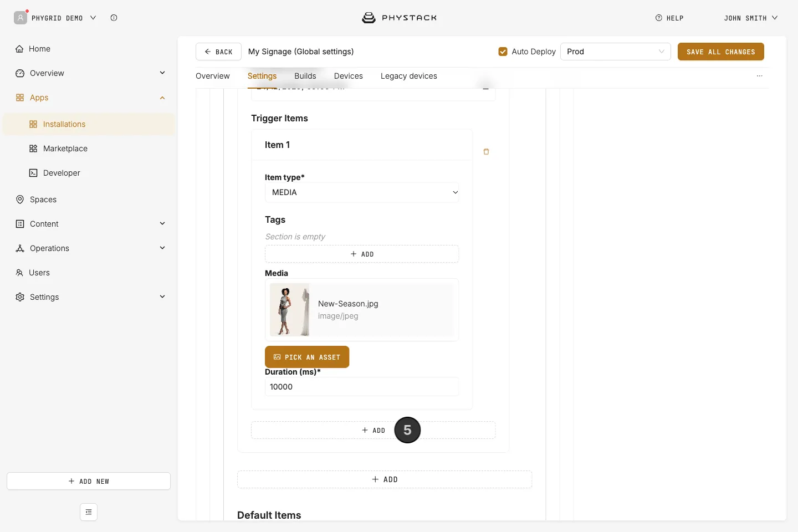Click the info icon beside Phygrid Demo
Image resolution: width=798 pixels, height=532 pixels.
(114, 18)
